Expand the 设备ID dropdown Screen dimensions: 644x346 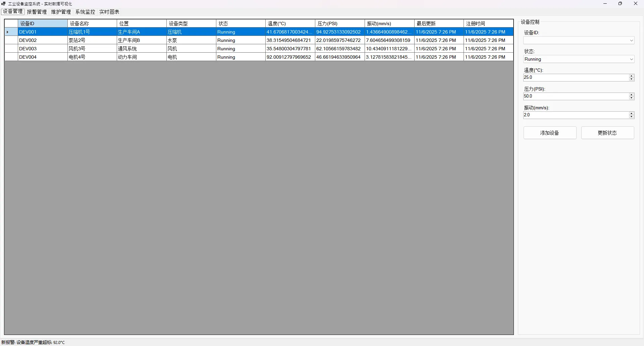[x=631, y=41]
